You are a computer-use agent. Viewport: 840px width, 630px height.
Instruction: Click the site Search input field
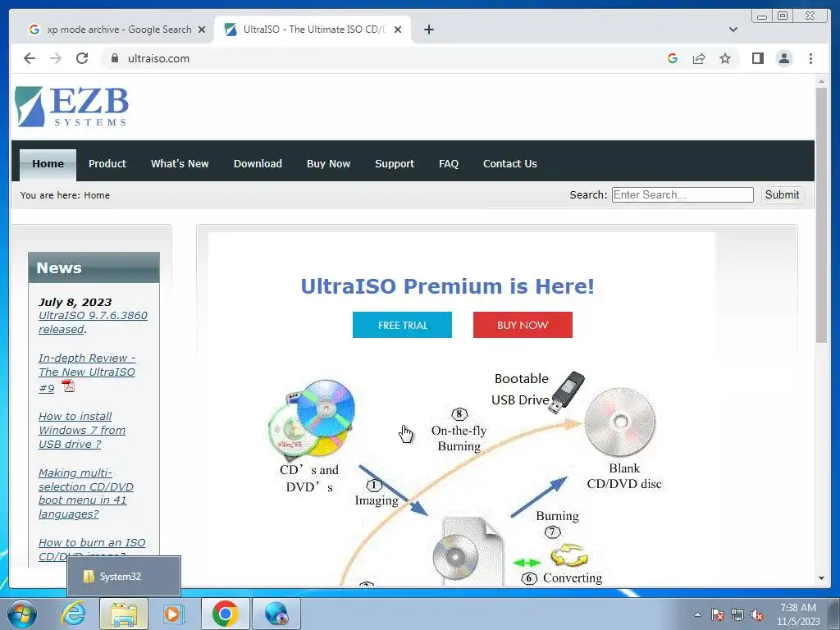pos(682,194)
